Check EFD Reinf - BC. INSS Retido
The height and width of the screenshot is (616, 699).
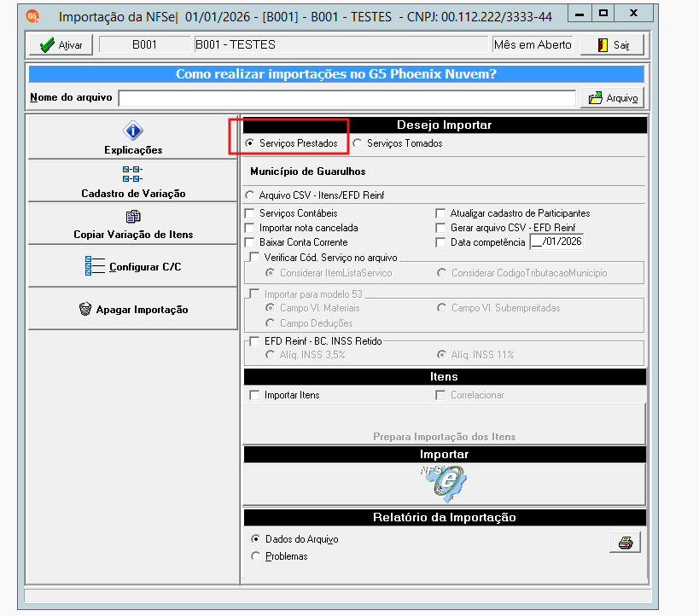click(x=254, y=341)
